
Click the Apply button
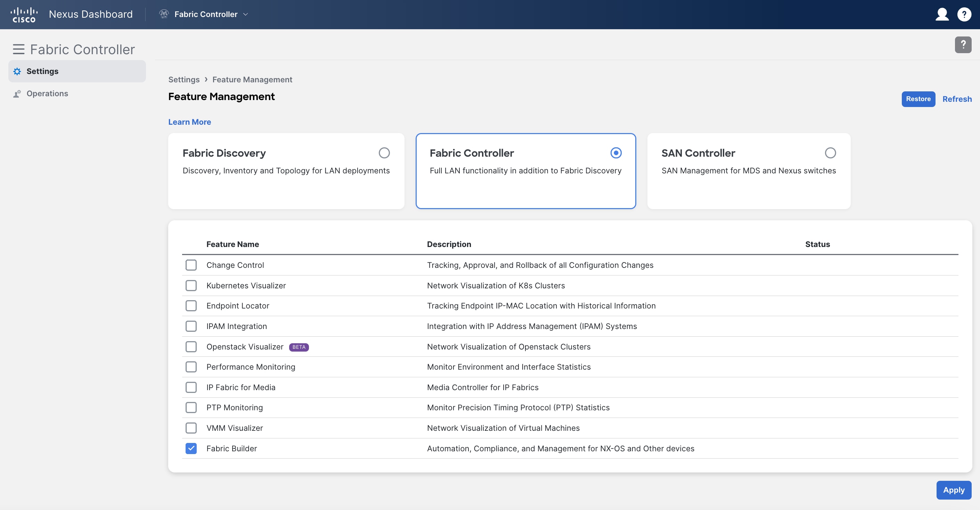tap(954, 490)
